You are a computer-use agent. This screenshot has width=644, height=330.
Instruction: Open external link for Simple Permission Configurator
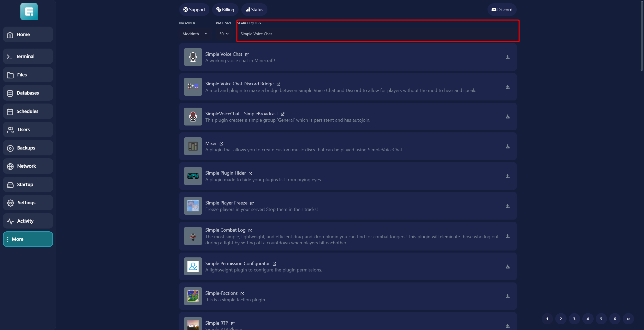[275, 264]
